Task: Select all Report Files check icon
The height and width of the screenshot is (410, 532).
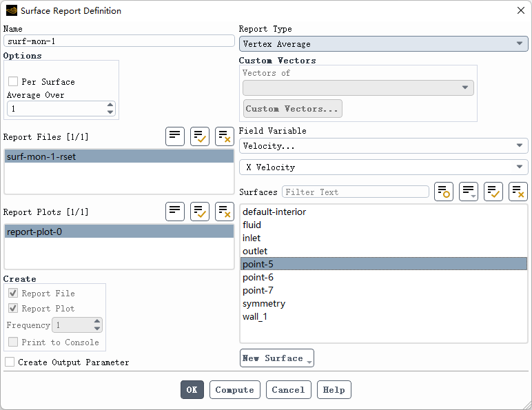Action: 200,136
